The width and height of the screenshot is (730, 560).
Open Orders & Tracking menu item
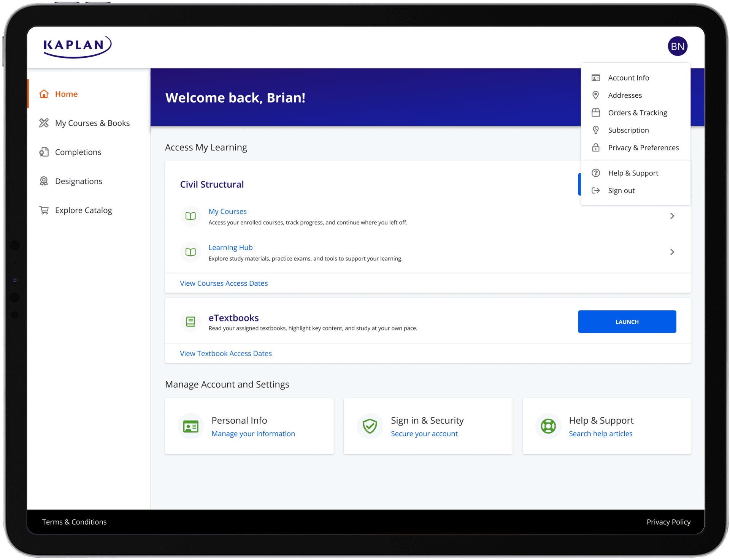pyautogui.click(x=636, y=112)
